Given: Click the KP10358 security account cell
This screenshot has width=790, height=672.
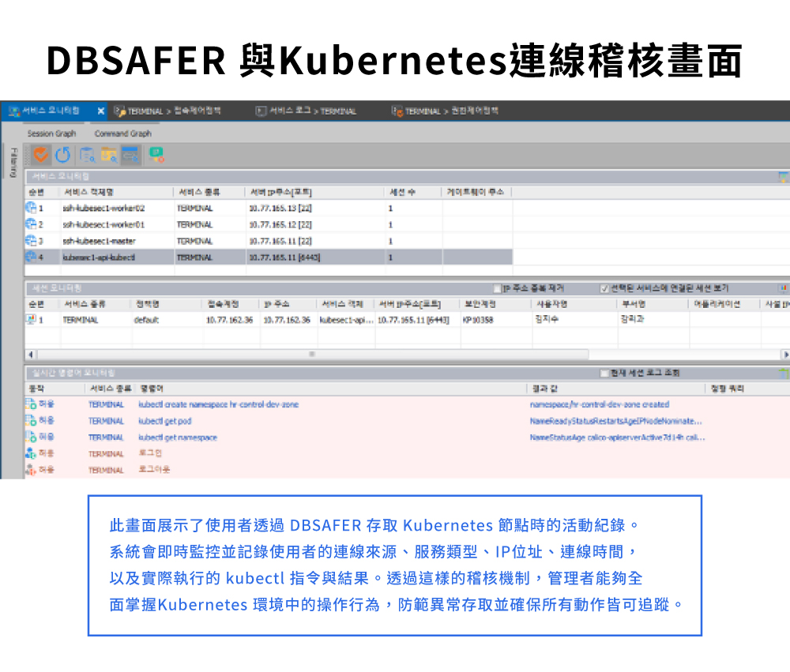Looking at the screenshot, I should (x=478, y=320).
